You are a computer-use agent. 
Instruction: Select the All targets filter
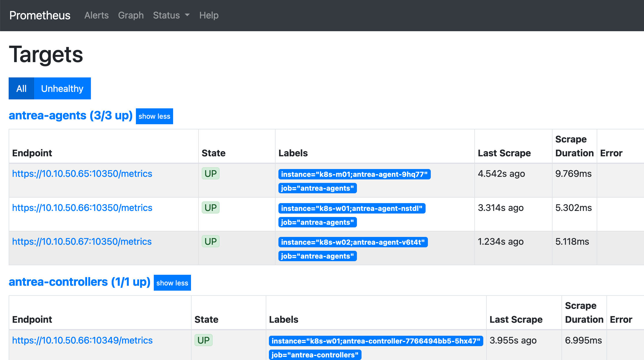coord(21,88)
